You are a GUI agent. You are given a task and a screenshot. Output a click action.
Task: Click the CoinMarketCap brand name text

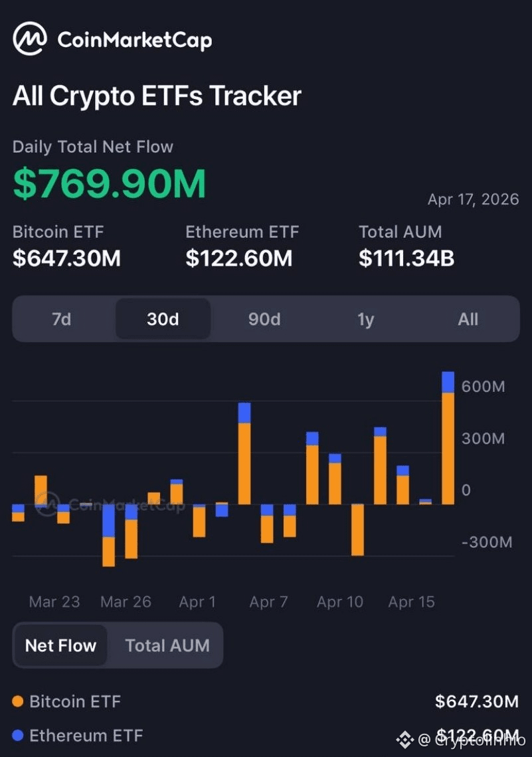[135, 40]
